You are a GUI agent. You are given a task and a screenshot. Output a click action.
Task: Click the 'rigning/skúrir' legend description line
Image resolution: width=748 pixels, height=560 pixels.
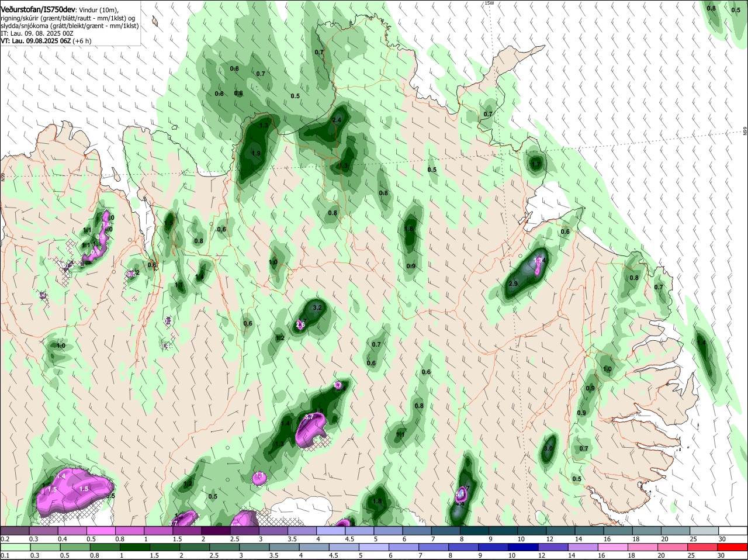68,18
